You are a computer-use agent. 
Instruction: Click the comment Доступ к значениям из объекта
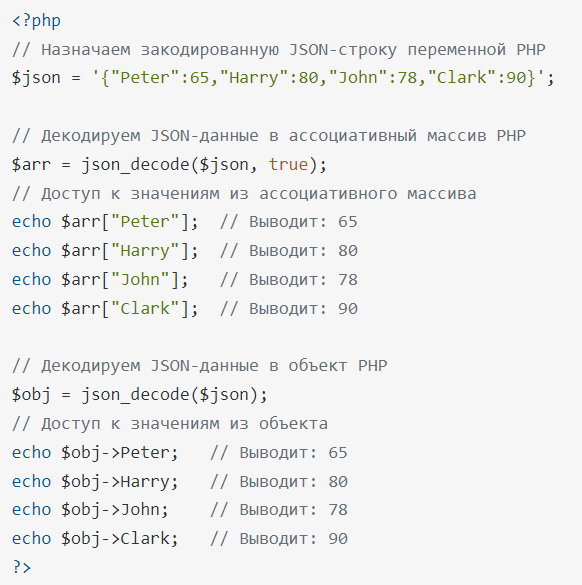pyautogui.click(x=170, y=424)
